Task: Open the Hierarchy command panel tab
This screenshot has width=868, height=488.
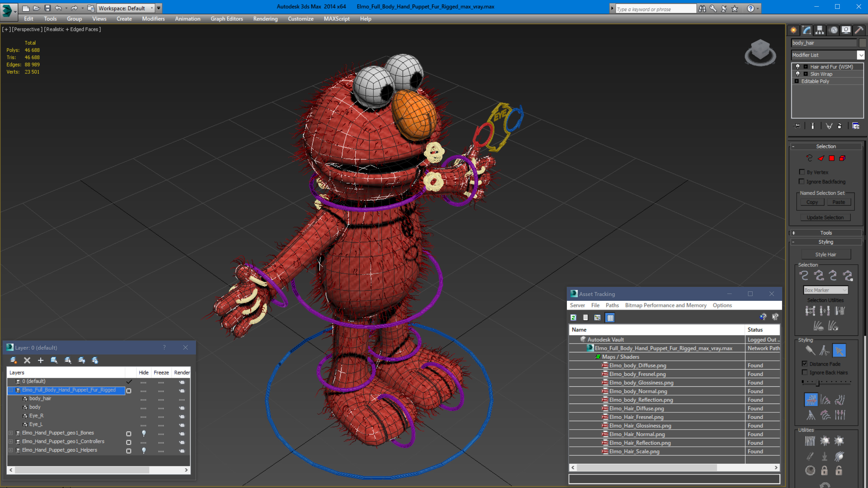Action: pyautogui.click(x=819, y=30)
